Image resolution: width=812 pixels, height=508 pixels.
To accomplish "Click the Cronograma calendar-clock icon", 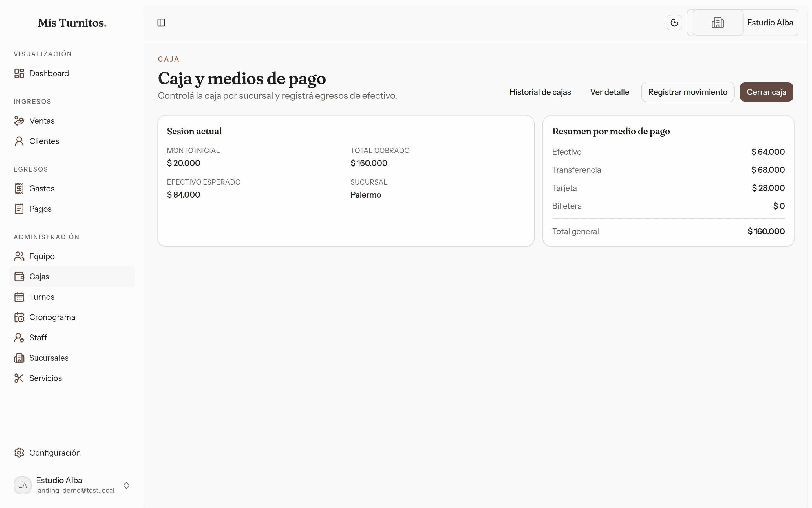I will [x=19, y=317].
